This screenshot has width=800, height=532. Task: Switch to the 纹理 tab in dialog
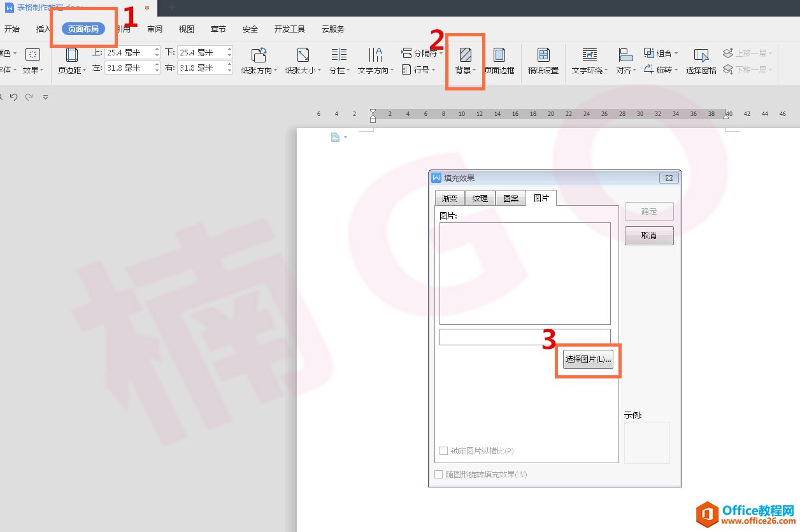click(480, 198)
